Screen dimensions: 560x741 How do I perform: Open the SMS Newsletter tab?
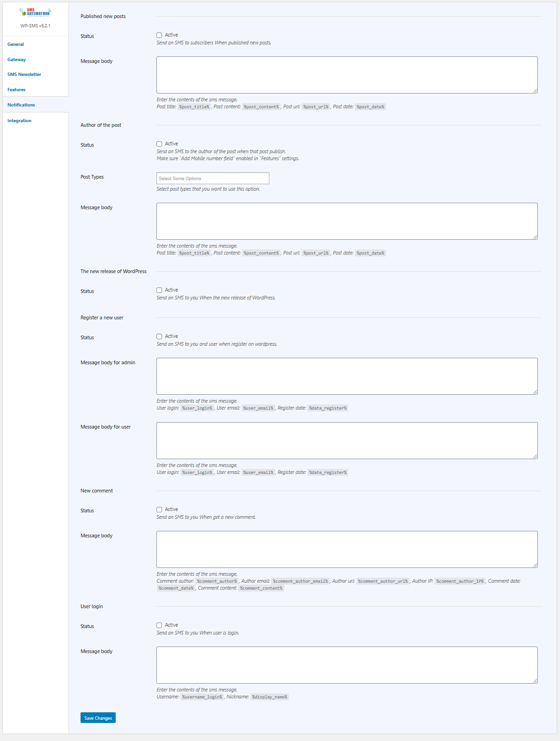click(24, 75)
